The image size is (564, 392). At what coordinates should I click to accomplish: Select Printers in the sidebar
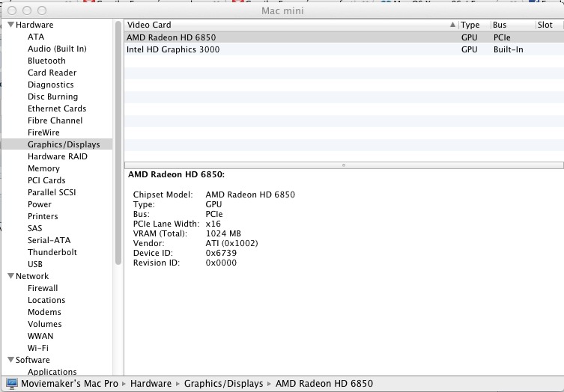(x=43, y=216)
